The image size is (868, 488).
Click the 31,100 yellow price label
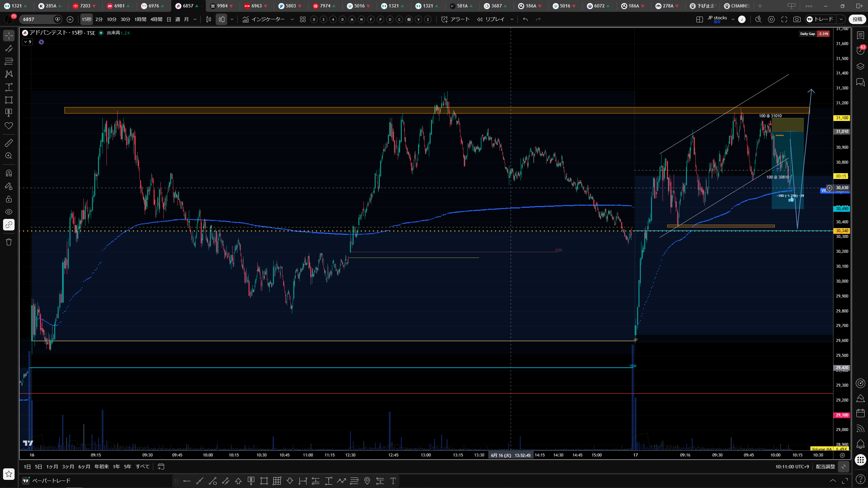[x=842, y=118]
